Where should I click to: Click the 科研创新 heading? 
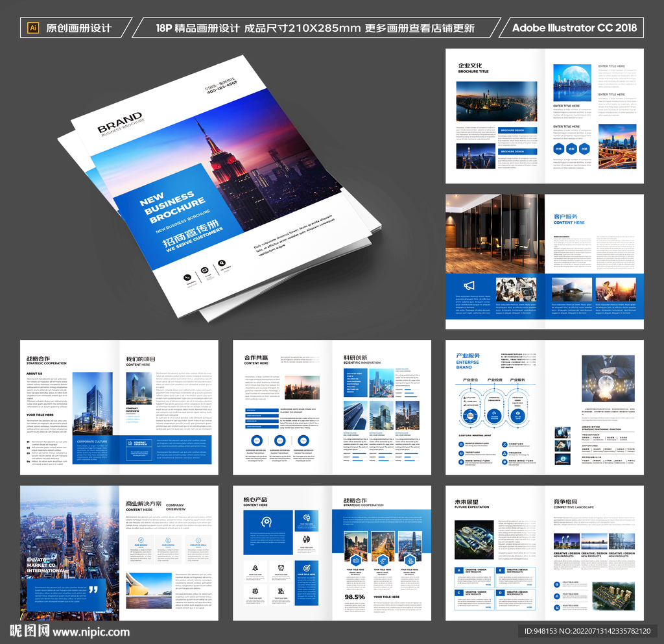355,358
